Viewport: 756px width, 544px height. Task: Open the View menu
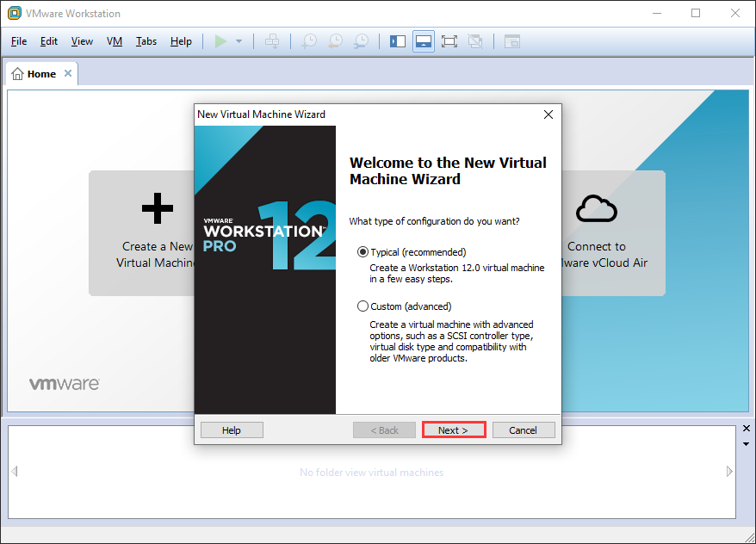coord(82,41)
